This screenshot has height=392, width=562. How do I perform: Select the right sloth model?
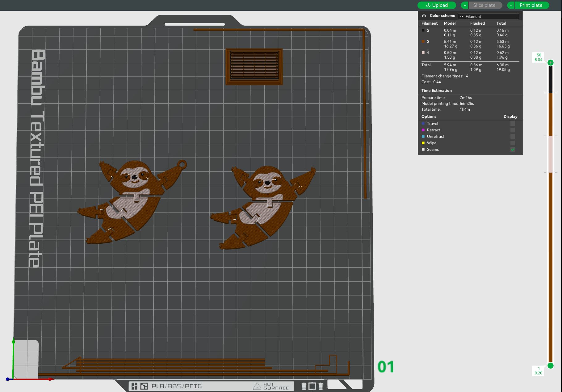[262, 207]
